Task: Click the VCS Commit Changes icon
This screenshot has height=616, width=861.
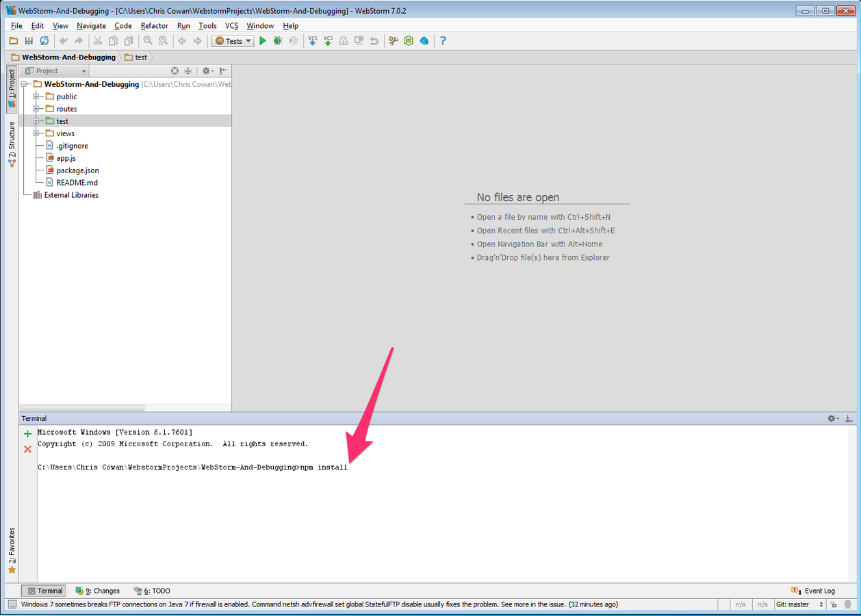Action: 328,41
